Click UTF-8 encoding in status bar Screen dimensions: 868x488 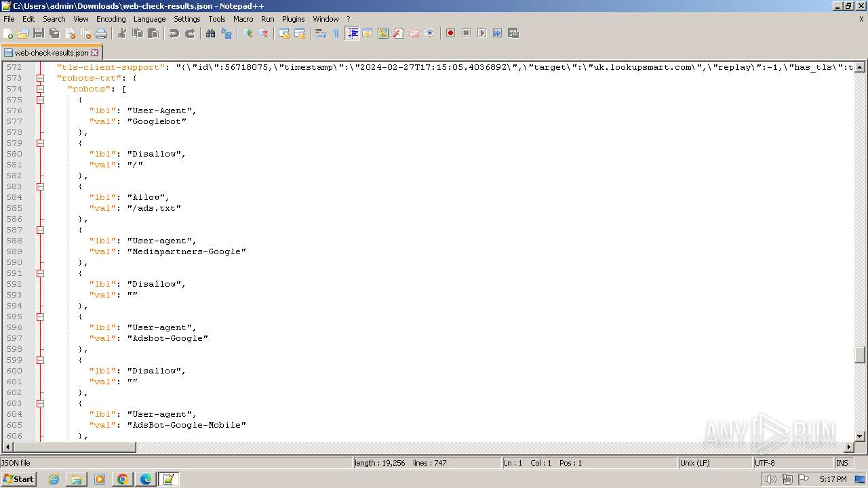(x=792, y=463)
